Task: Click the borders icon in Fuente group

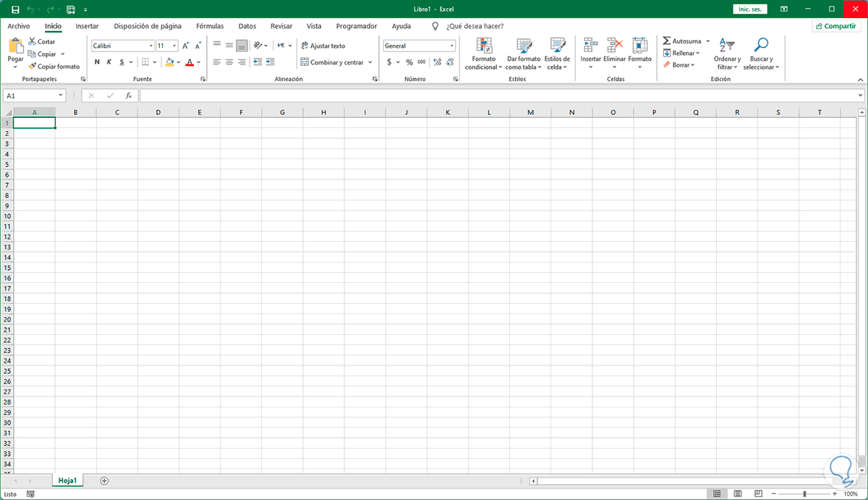Action: pos(145,62)
